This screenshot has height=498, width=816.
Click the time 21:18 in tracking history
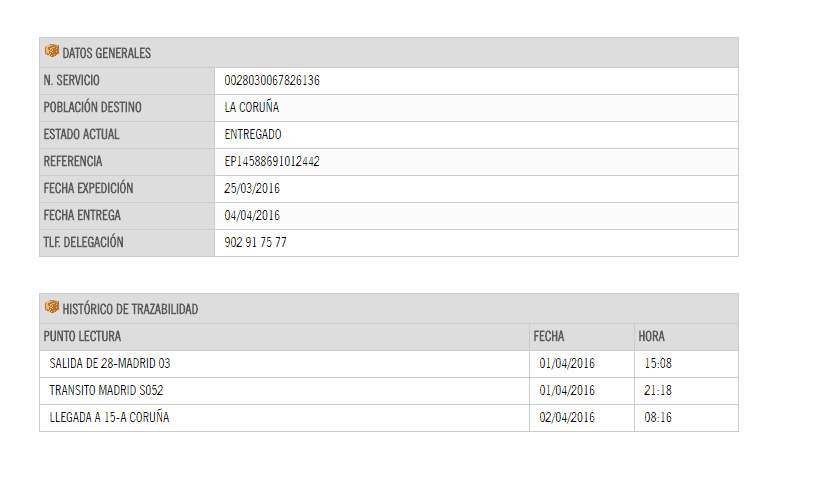tap(658, 391)
